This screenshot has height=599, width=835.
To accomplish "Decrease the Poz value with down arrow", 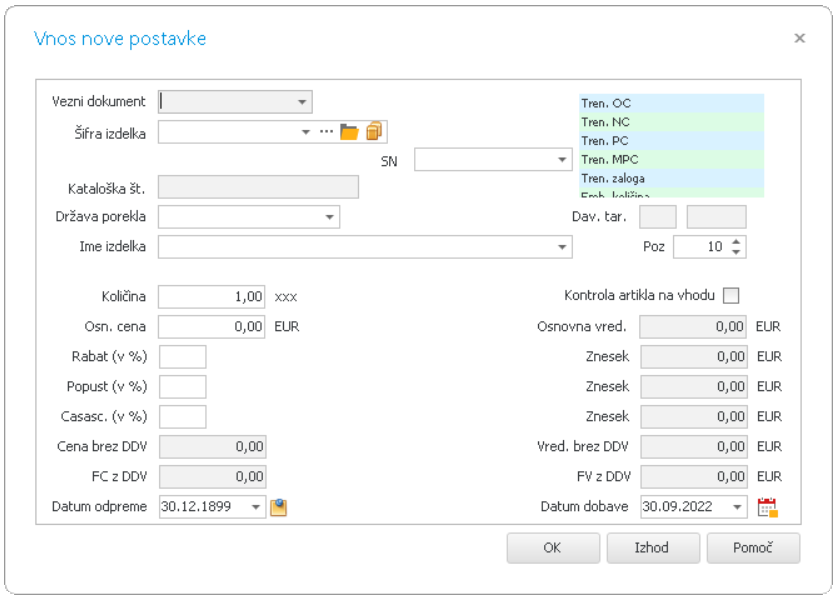I will (x=736, y=252).
